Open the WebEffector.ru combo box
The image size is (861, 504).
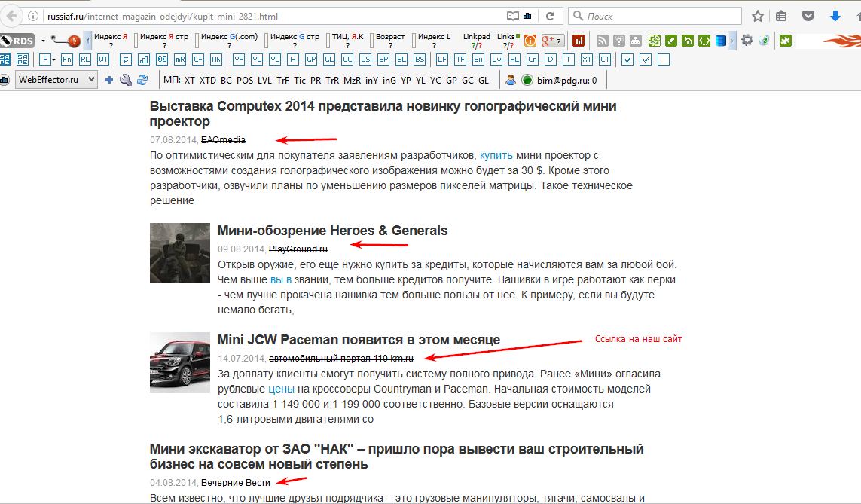pyautogui.click(x=56, y=80)
